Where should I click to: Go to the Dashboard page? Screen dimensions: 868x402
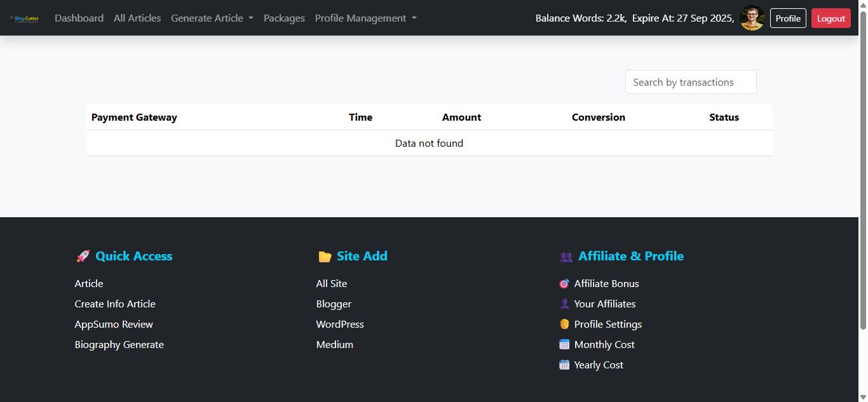coord(79,18)
